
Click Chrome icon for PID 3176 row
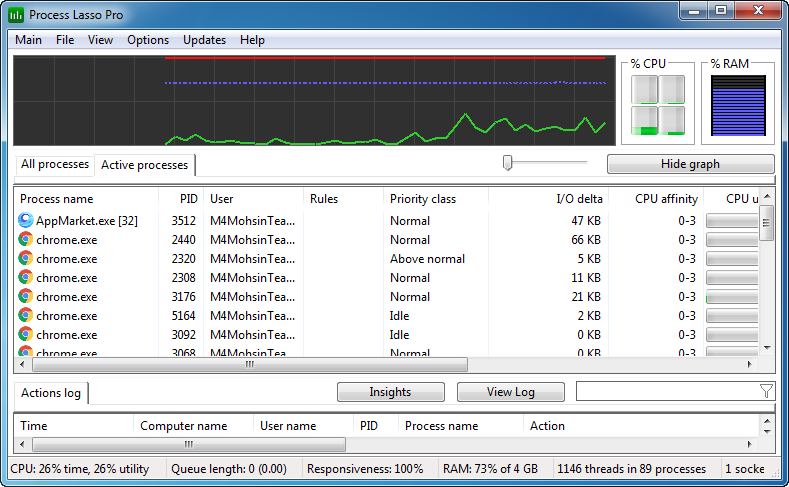(x=26, y=296)
